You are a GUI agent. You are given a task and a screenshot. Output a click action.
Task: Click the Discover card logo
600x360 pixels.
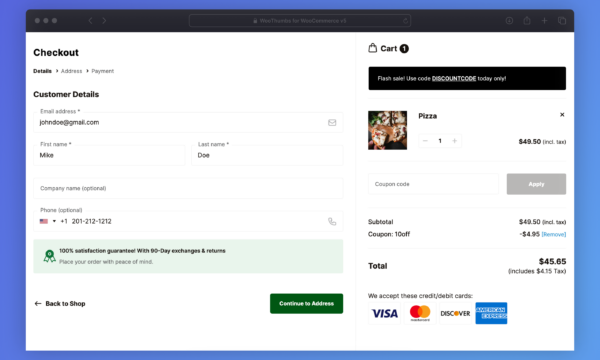(x=455, y=313)
